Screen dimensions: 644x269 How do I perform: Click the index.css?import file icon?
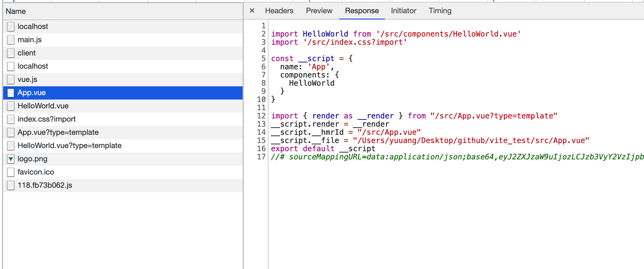11,119
